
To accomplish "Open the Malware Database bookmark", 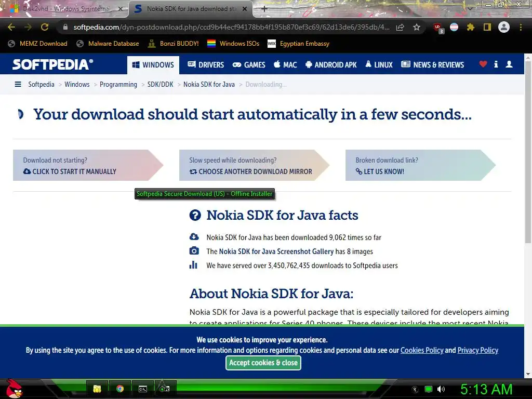I will tap(108, 44).
